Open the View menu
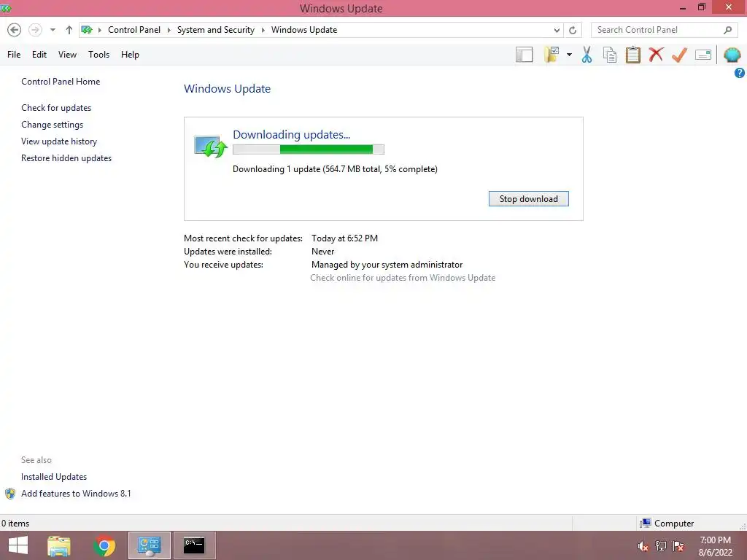Viewport: 747px width, 560px height. (x=67, y=55)
